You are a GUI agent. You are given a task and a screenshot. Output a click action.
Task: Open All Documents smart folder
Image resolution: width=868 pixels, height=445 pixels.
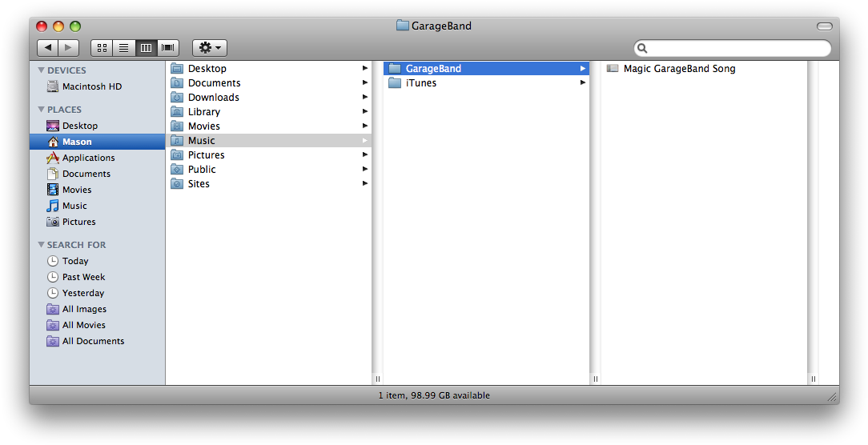click(x=98, y=341)
